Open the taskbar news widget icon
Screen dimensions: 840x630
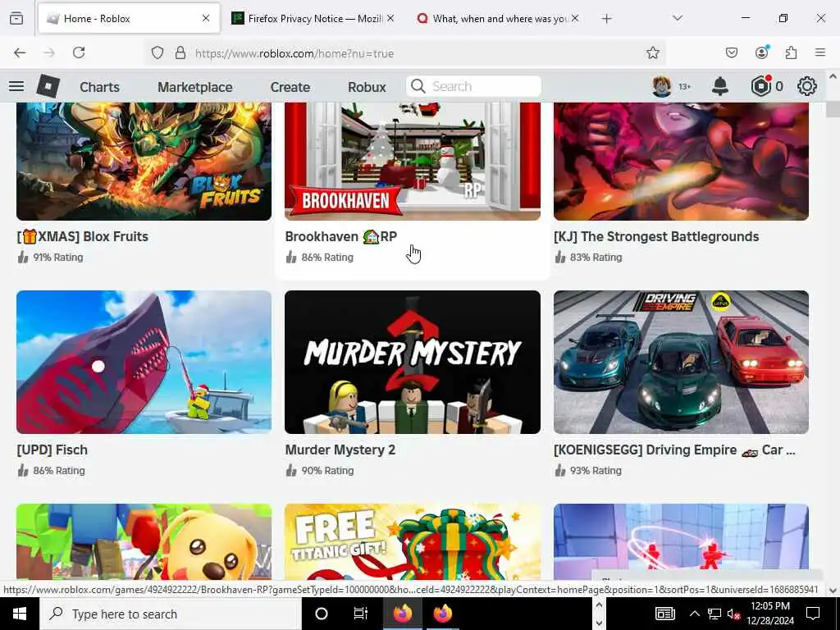click(664, 614)
